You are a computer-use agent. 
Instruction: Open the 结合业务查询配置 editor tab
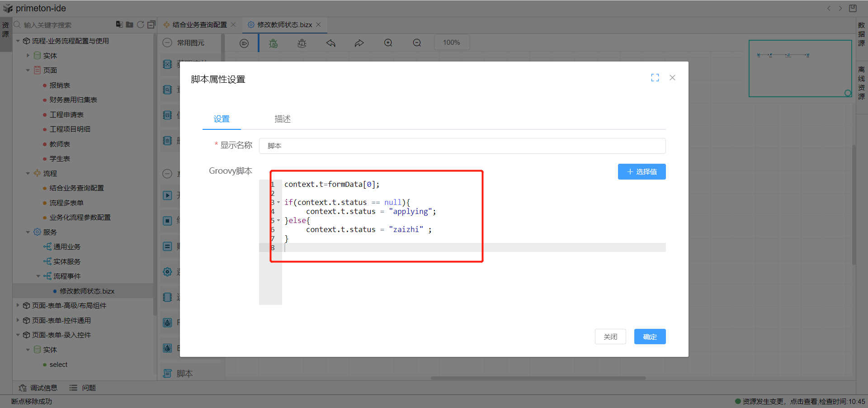pos(199,25)
